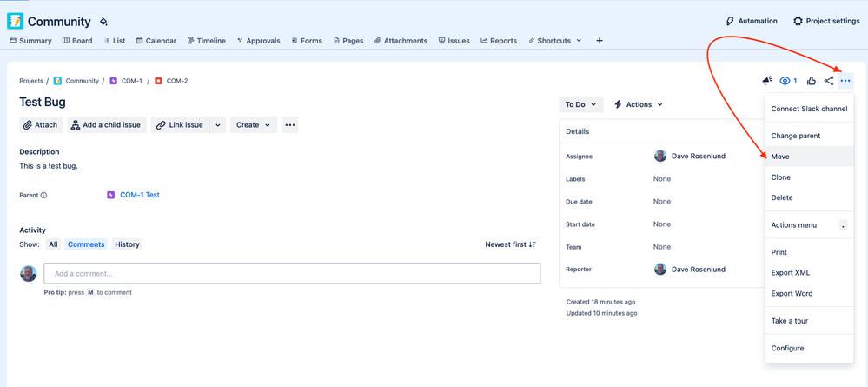The height and width of the screenshot is (387, 868).
Task: Select Configure from the menu
Action: [809, 348]
